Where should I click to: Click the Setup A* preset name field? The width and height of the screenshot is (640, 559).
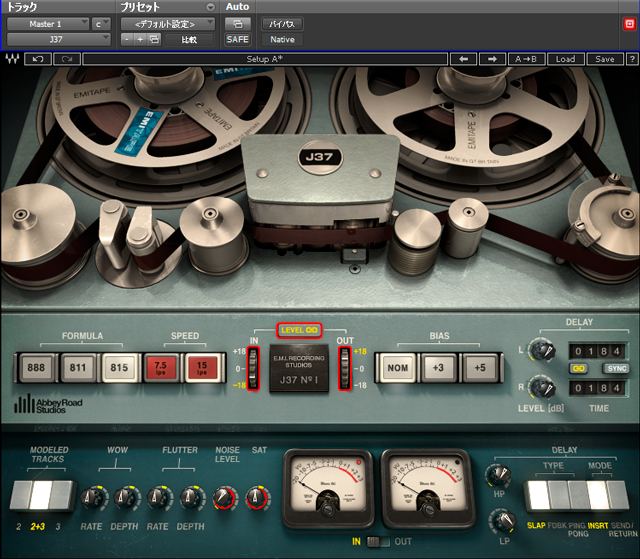[265, 59]
